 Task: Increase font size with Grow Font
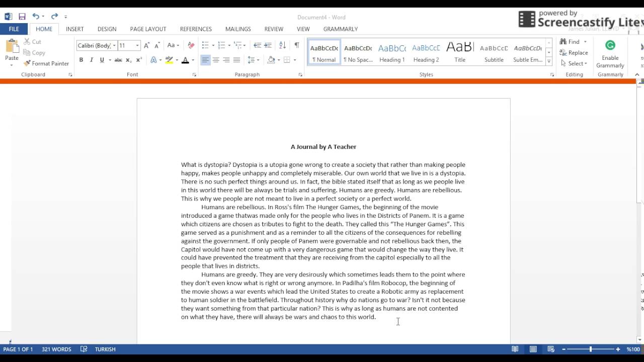[x=147, y=45]
